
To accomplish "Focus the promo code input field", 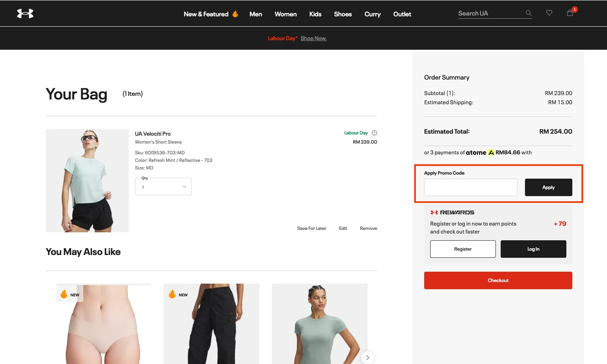I will (471, 187).
